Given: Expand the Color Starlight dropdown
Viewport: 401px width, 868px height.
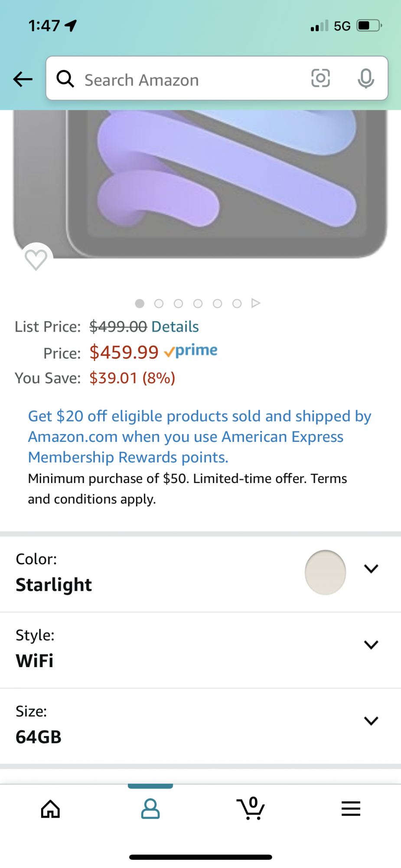Looking at the screenshot, I should 371,569.
